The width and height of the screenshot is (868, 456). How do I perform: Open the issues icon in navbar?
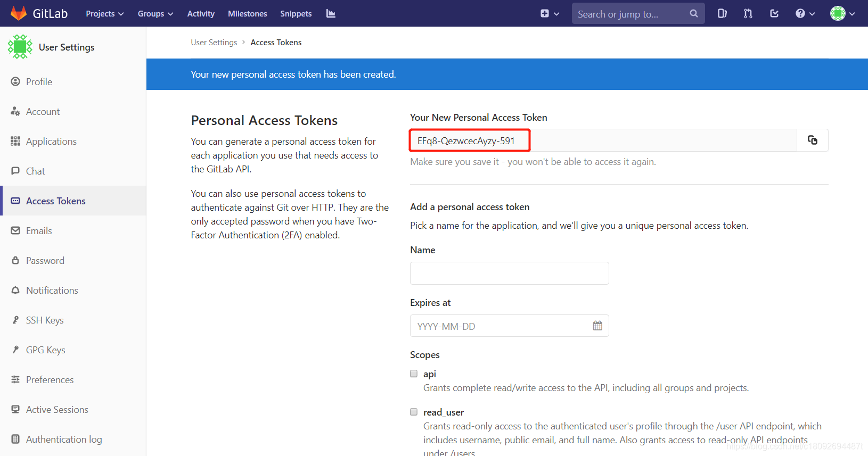pyautogui.click(x=722, y=14)
